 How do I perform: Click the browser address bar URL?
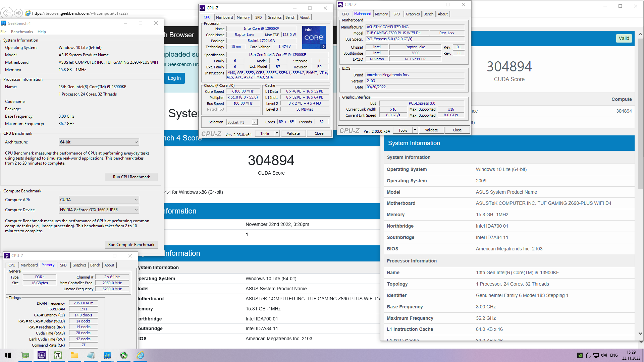point(80,13)
